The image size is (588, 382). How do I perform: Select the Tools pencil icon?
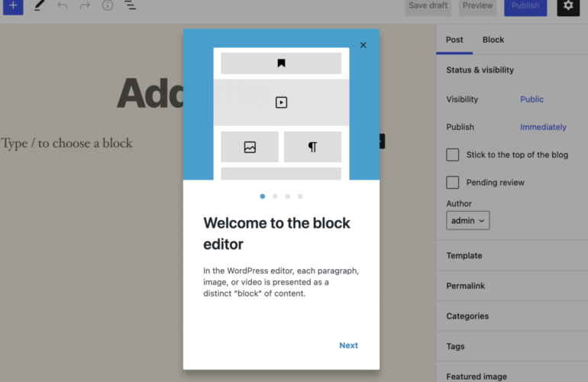click(39, 5)
